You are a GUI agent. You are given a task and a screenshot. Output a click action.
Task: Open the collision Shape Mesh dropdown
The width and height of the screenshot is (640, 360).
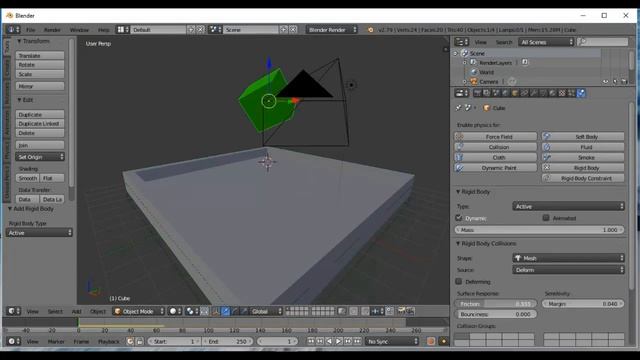click(x=568, y=258)
